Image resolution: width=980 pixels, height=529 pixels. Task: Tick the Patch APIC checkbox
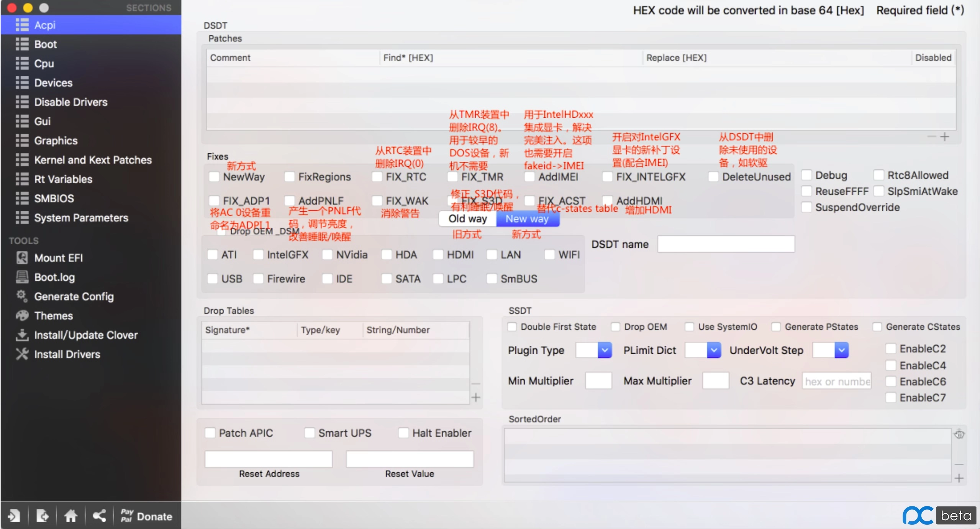(x=210, y=433)
